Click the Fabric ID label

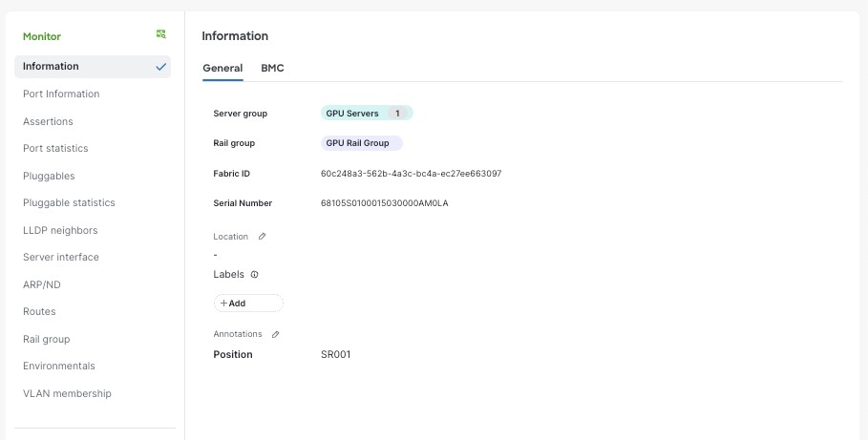pyautogui.click(x=231, y=174)
